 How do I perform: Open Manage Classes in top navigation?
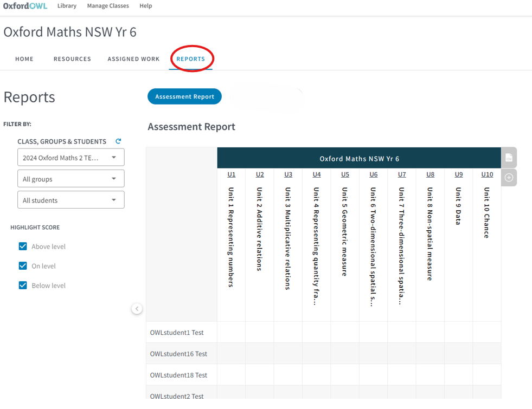pos(108,6)
